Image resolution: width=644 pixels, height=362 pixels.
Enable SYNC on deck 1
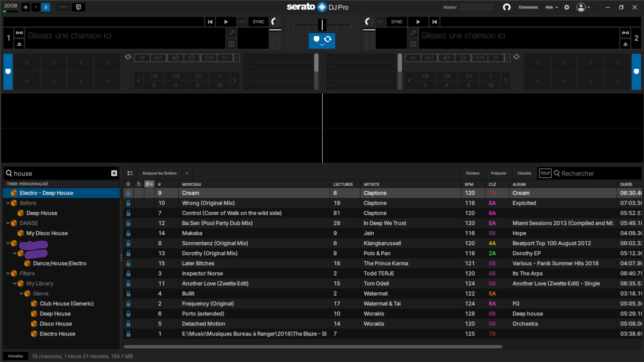(x=258, y=22)
